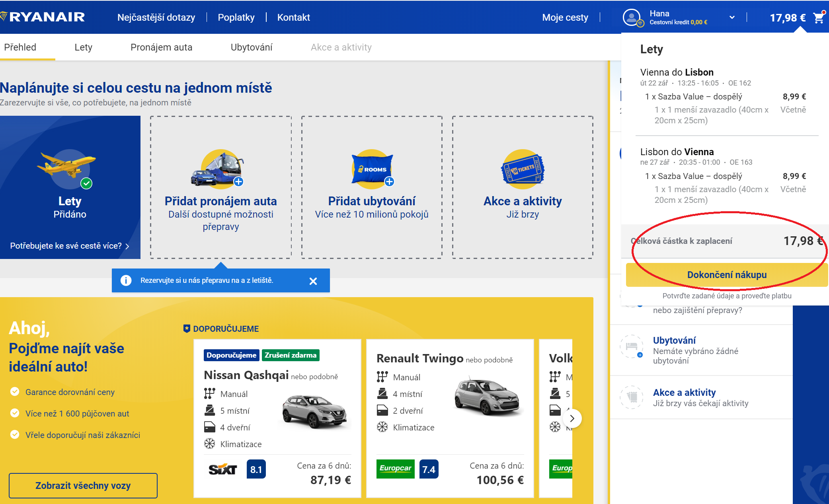This screenshot has width=829, height=504.
Task: Open Nejčastější dotazy menu item
Action: point(156,18)
